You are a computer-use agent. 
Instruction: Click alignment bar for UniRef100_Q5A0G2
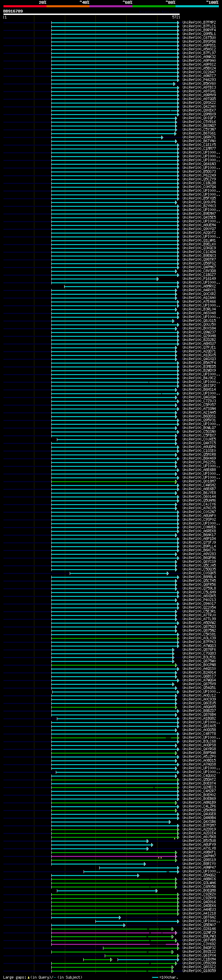click(95, 875)
